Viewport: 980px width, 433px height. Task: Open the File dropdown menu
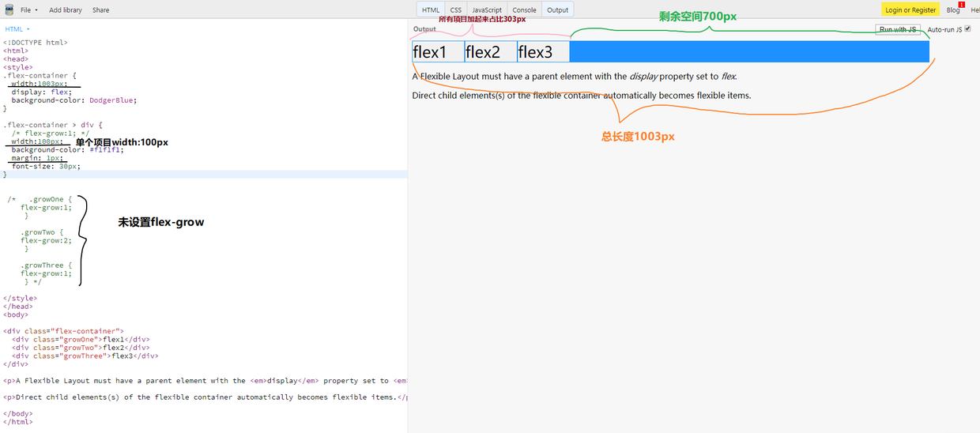click(29, 10)
